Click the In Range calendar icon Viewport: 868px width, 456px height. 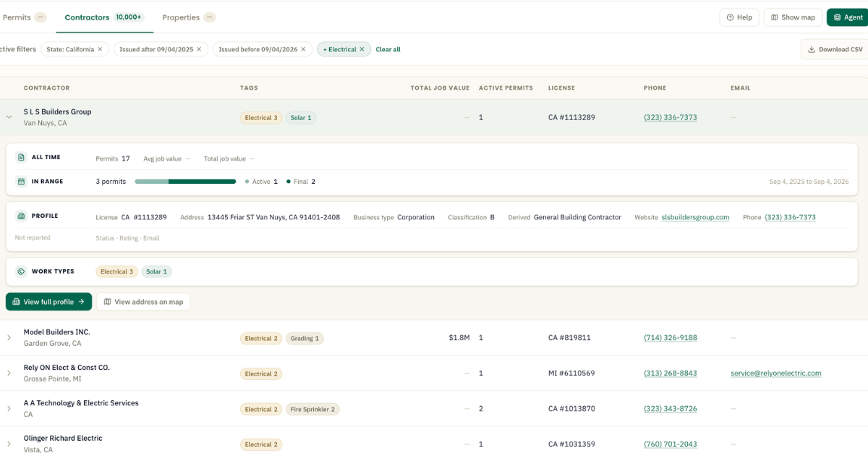point(21,181)
